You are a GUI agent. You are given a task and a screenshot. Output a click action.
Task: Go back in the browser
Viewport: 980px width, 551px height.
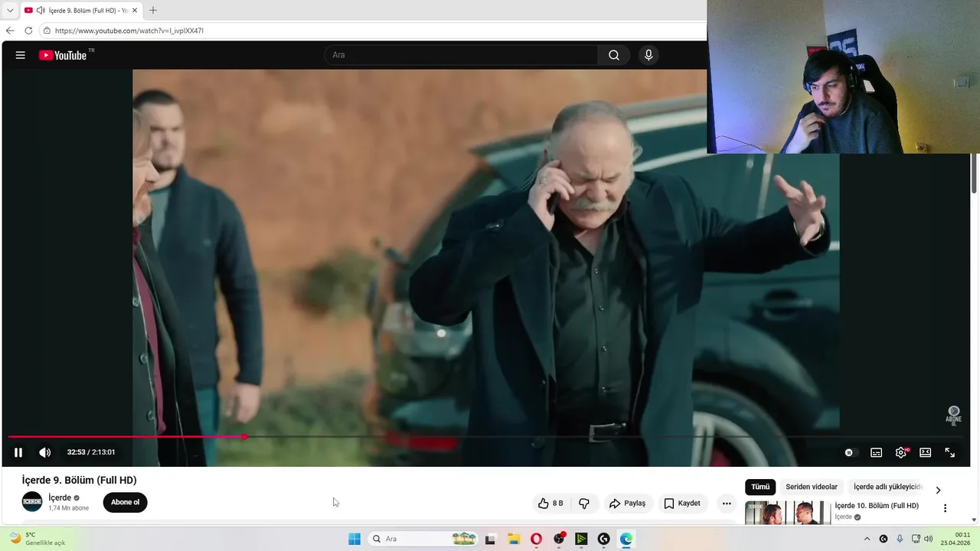tap(10, 31)
